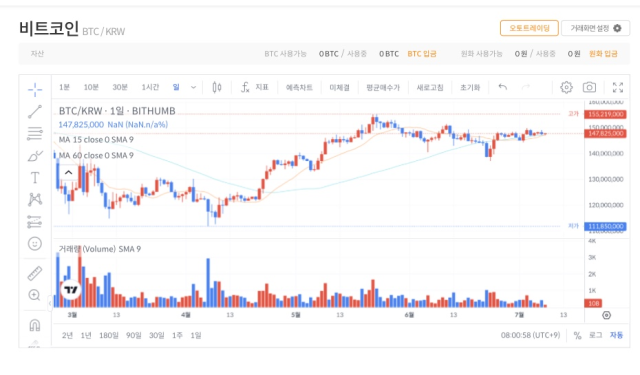This screenshot has width=640, height=375.
Task: Toggle percent scale on price axis
Action: 577,335
